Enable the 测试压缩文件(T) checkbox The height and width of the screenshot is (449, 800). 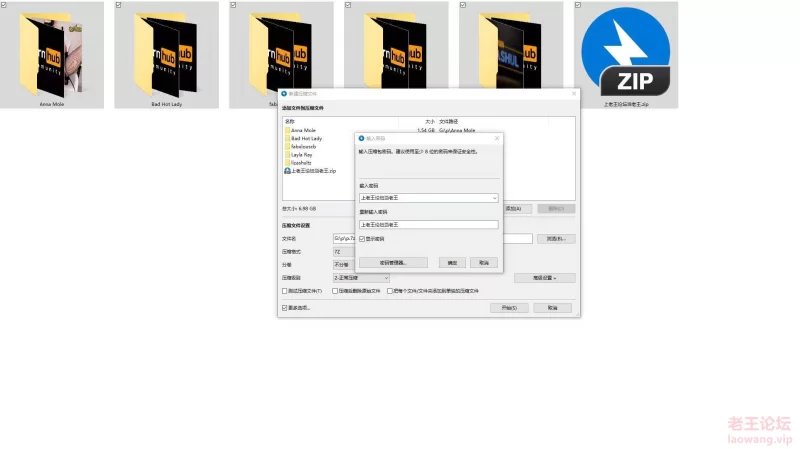(285, 291)
